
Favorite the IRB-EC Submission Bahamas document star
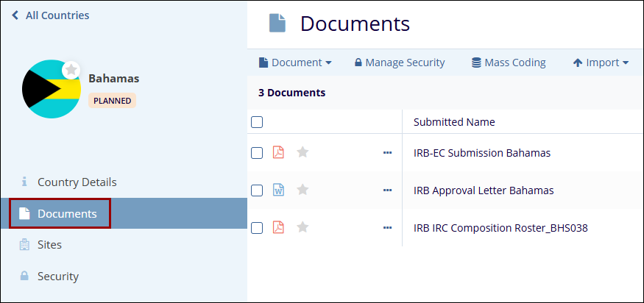pos(302,152)
